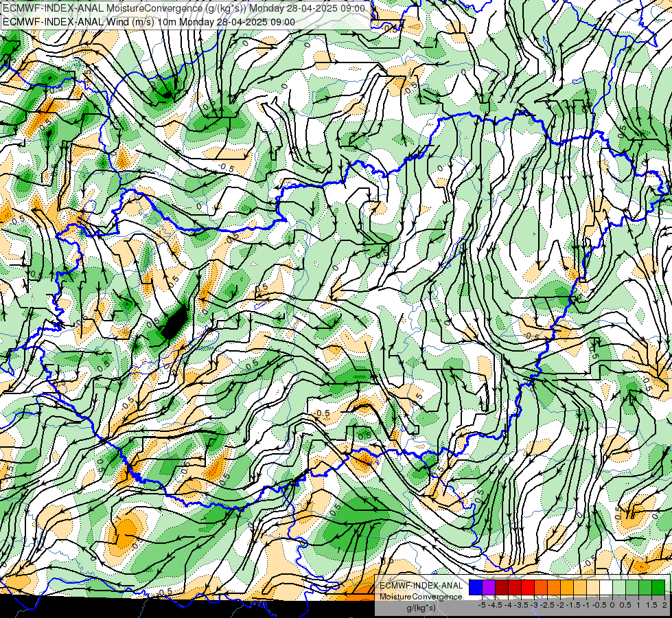Select the orange swatch (-2.5 to -2)
This screenshot has width=672, height=618.
(554, 587)
